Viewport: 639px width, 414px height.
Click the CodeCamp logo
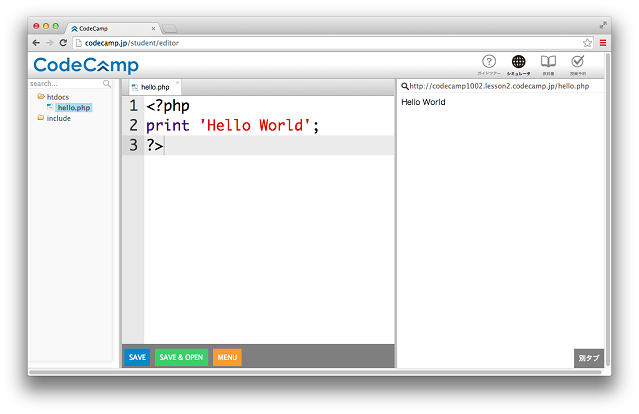[x=86, y=65]
